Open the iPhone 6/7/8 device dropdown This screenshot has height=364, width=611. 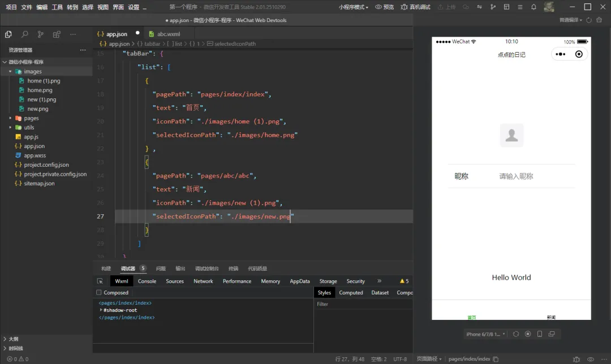[485, 334]
